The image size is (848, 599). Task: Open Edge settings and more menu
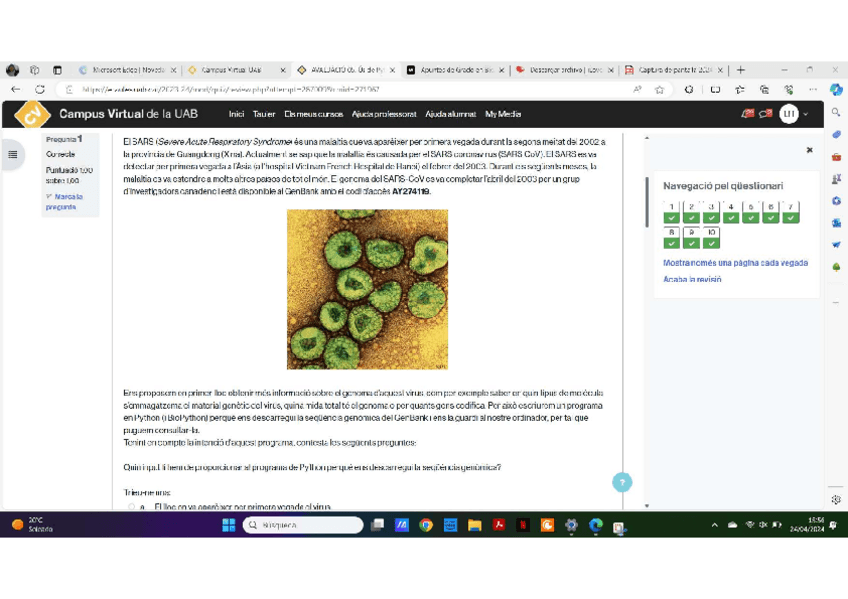coord(813,90)
